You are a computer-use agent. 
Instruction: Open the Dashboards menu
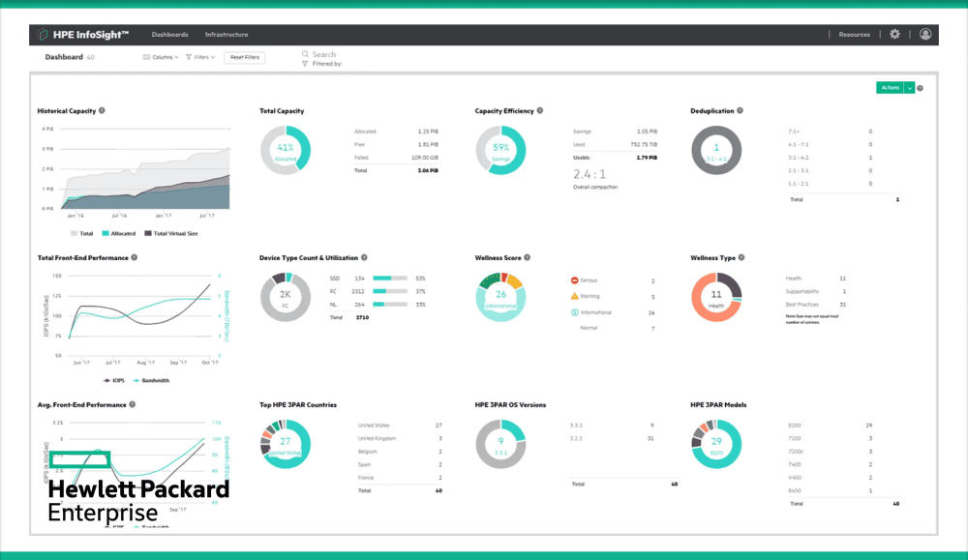click(x=169, y=35)
